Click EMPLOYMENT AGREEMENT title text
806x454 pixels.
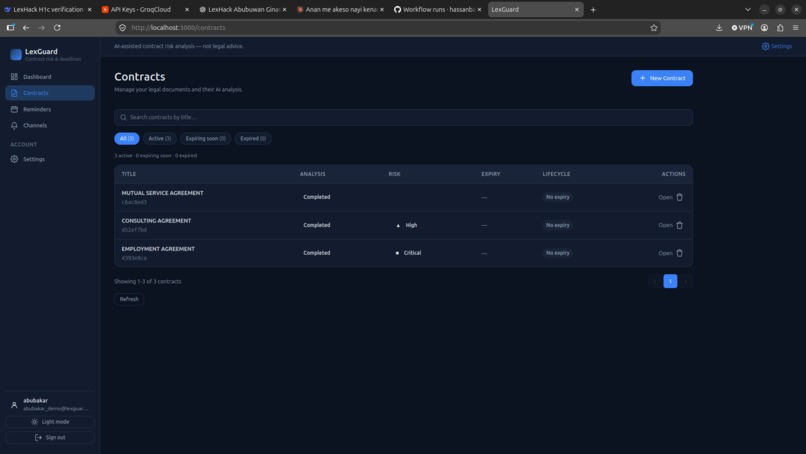[158, 249]
